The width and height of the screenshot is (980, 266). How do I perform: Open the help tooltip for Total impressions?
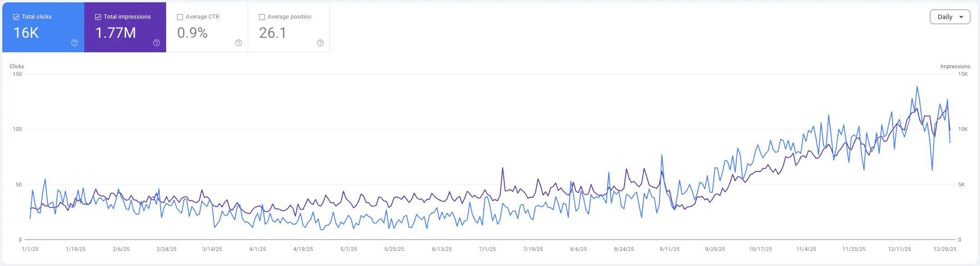pyautogui.click(x=156, y=43)
